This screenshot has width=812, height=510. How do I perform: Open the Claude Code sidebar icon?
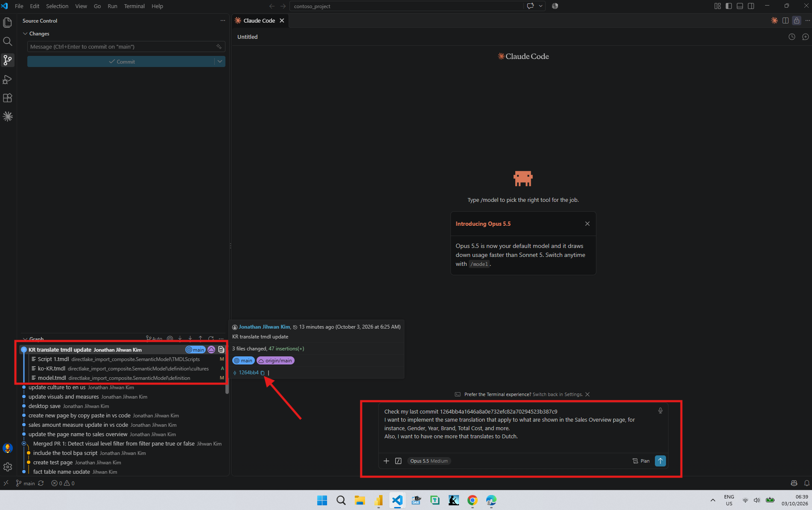coord(8,117)
